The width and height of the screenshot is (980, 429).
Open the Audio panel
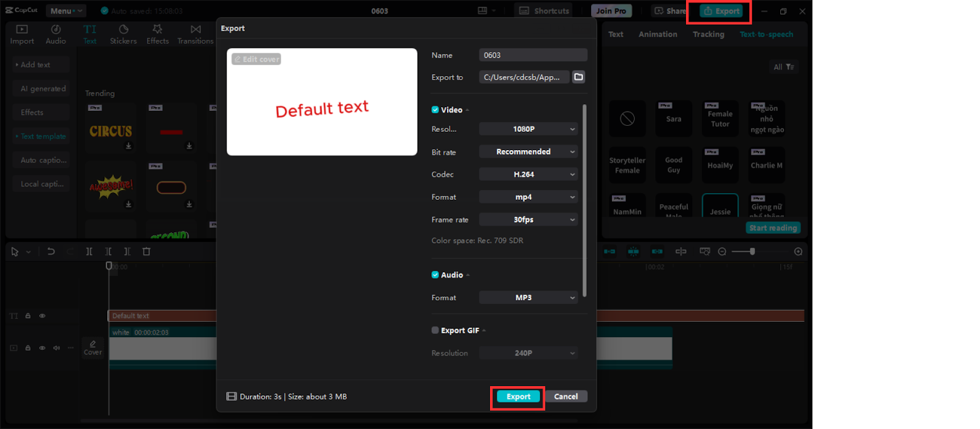coord(56,34)
